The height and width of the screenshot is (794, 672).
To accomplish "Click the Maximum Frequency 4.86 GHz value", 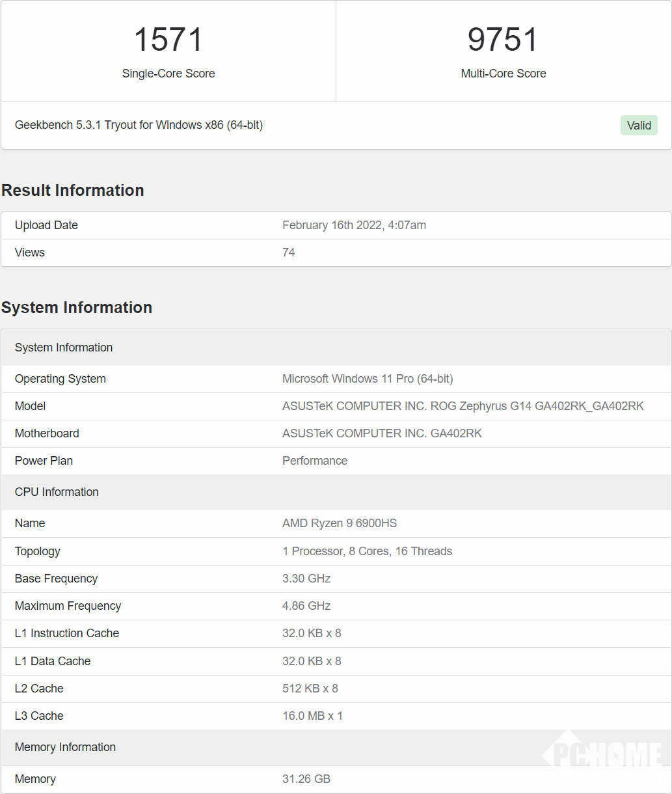I will point(306,606).
